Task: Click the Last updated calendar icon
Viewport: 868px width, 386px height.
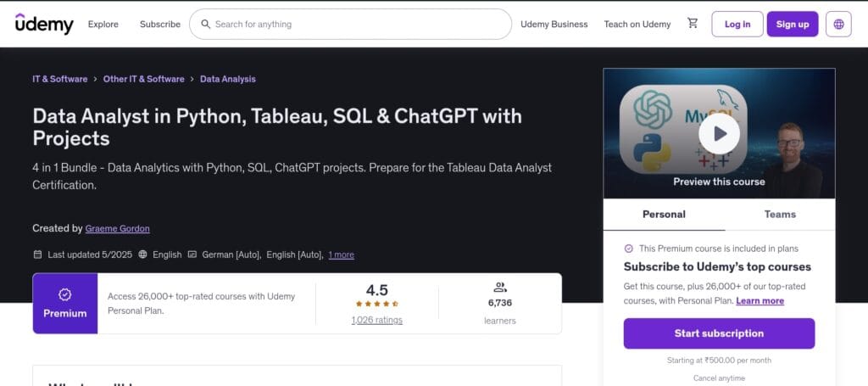Action: pos(37,255)
